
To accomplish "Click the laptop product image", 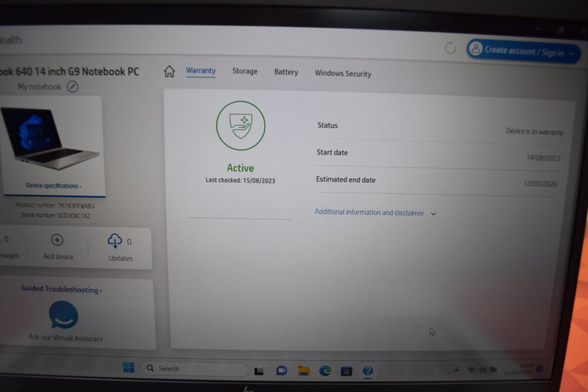I will pos(50,138).
